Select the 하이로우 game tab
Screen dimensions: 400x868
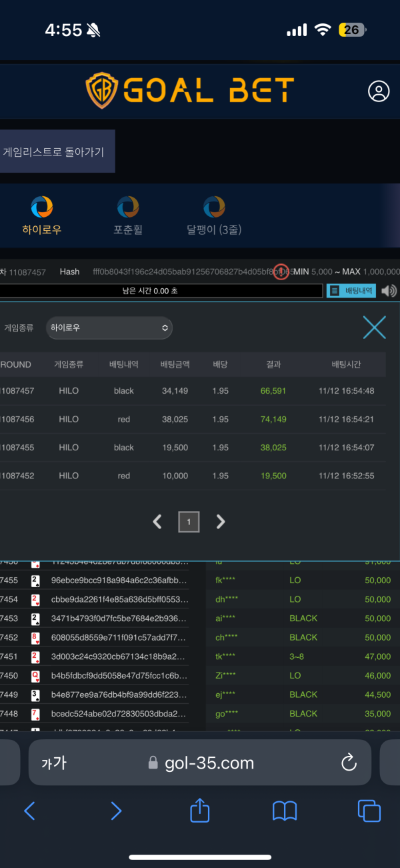[42, 215]
